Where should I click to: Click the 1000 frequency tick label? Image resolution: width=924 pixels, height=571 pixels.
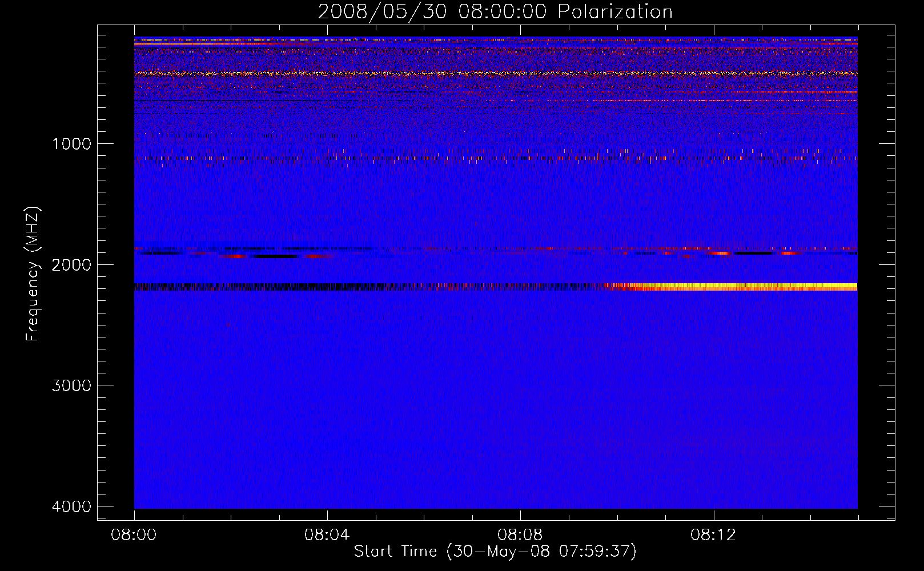pyautogui.click(x=72, y=144)
